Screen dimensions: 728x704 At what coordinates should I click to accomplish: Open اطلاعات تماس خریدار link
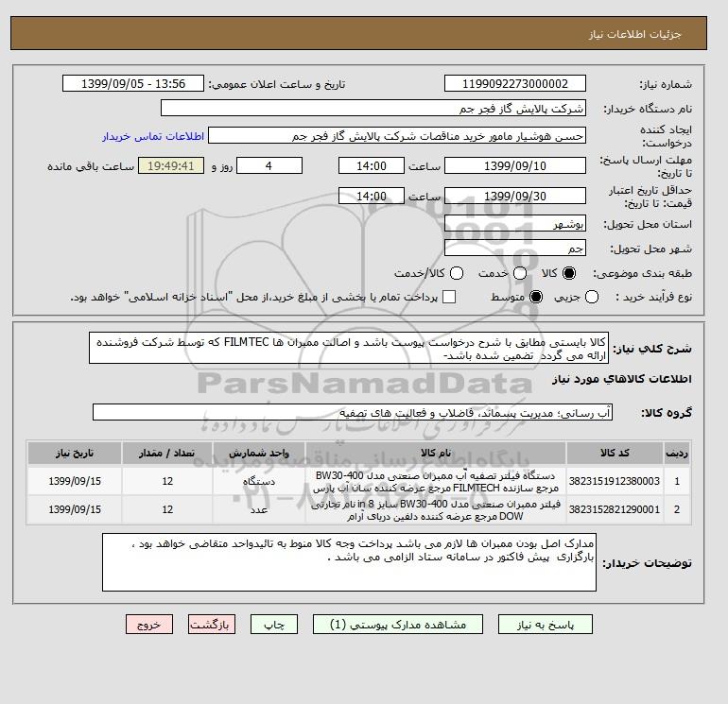point(153,136)
